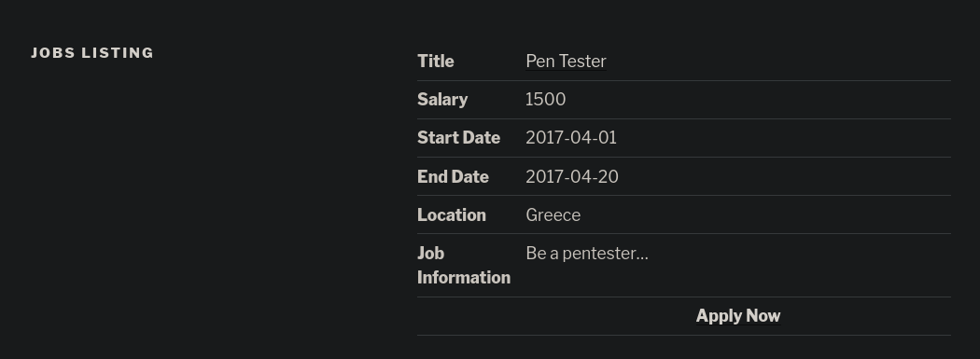The width and height of the screenshot is (980, 359).
Task: Click the Title row label
Action: point(436,62)
